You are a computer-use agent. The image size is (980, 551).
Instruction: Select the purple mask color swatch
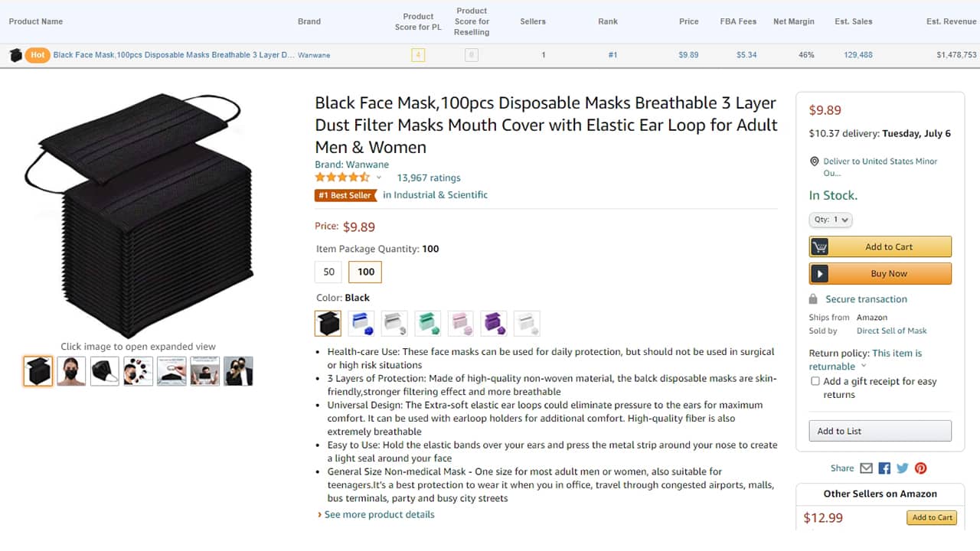coord(494,323)
